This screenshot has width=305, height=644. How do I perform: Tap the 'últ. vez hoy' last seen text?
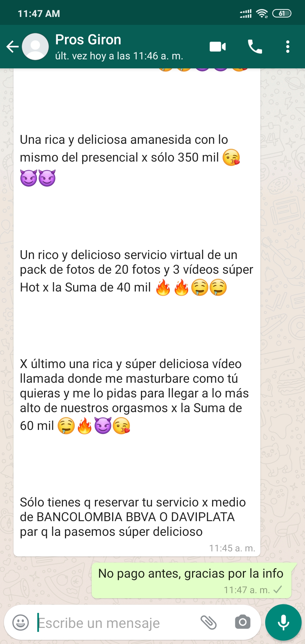point(119,56)
